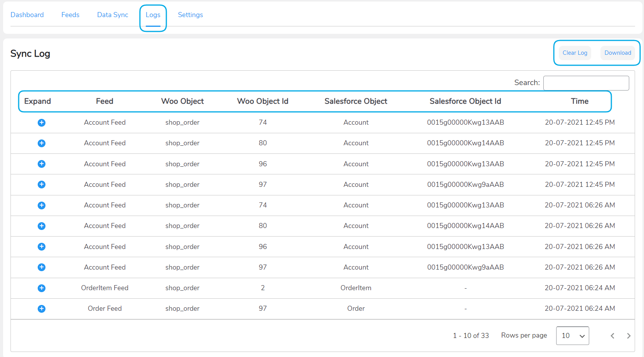
Task: Click Salesforce Id 0015g00000Kwg13AAB in first row
Action: coord(465,122)
